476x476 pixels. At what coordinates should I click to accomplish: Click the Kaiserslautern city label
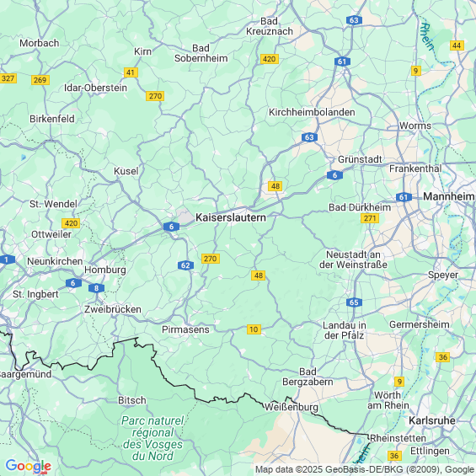(231, 217)
